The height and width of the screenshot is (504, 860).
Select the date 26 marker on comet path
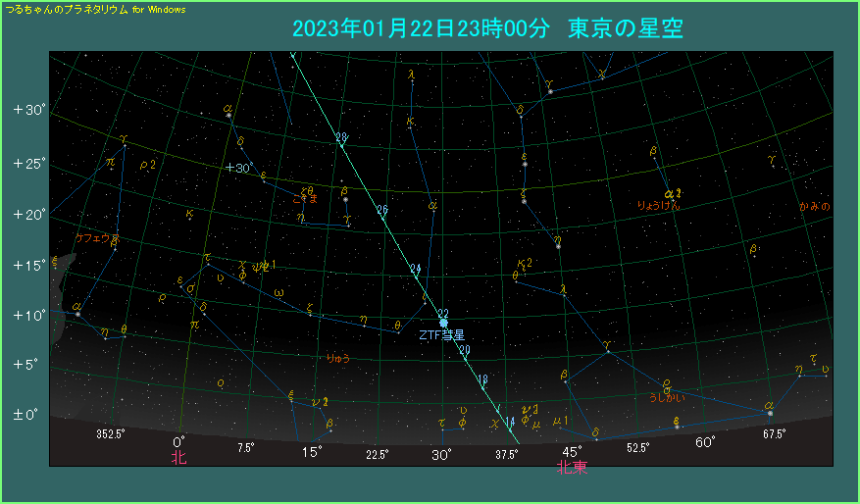click(x=382, y=211)
